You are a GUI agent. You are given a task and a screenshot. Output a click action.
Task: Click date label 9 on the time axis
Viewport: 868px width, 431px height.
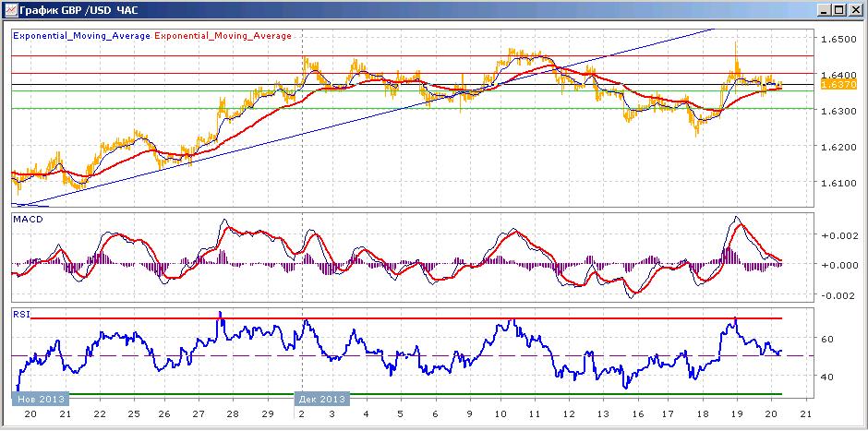tap(470, 413)
